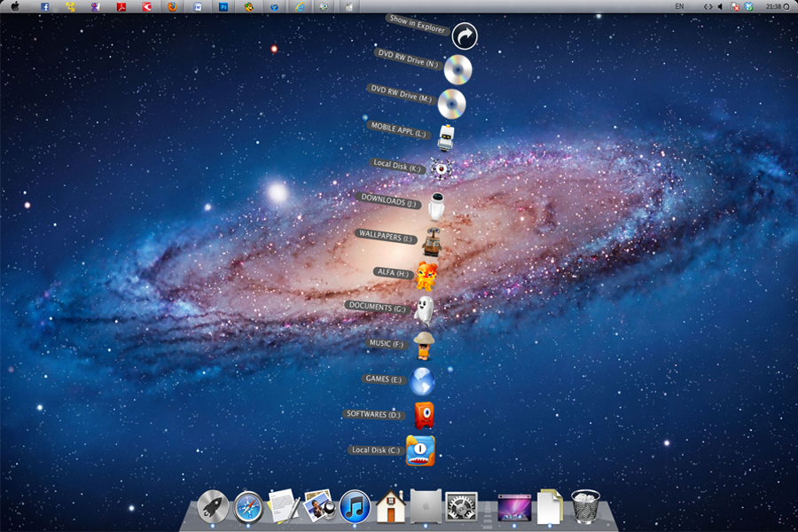Open DVD RW Drive (M:) disc

452,104
